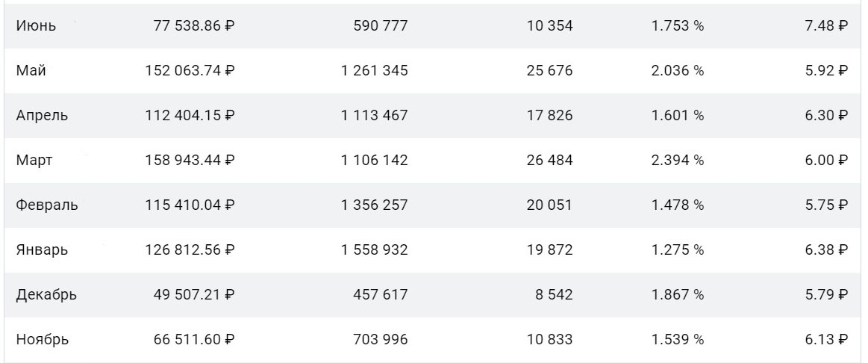Click the 2.394 % CTR value

tap(678, 160)
